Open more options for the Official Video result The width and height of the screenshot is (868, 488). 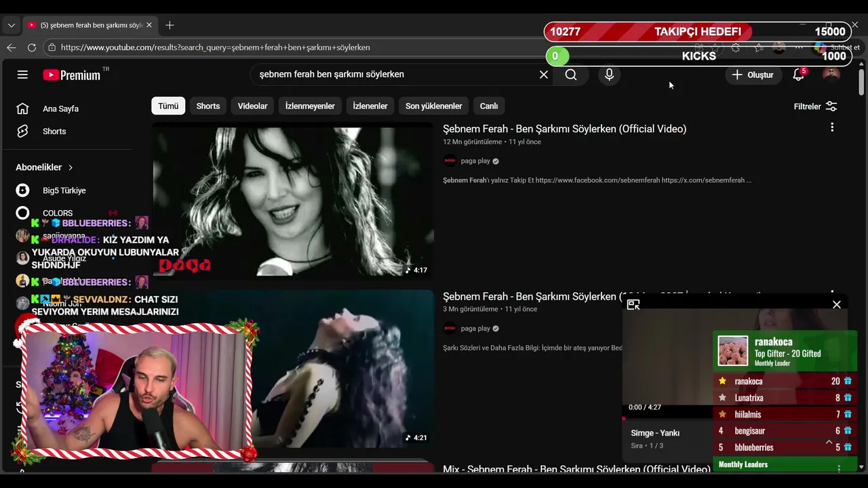[x=832, y=127]
